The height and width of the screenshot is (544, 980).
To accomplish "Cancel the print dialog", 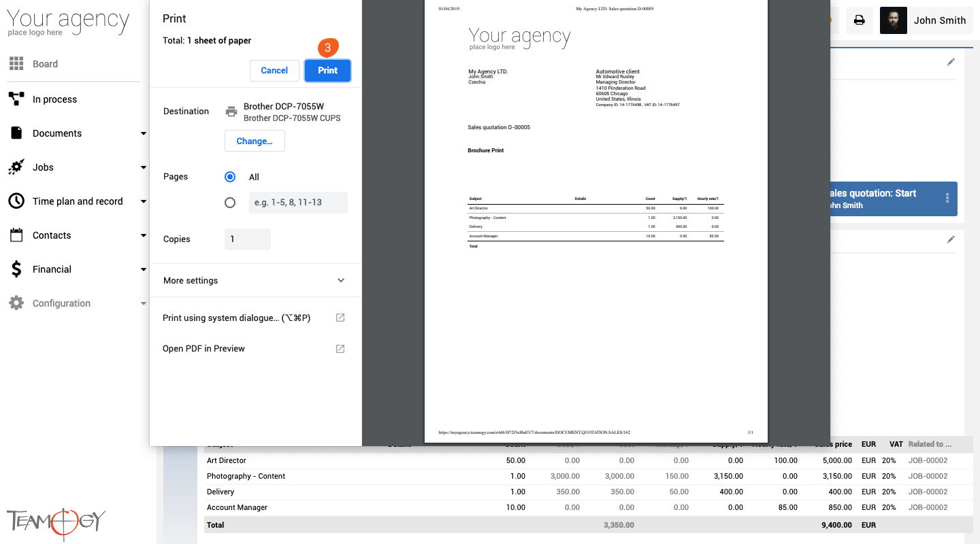I will (x=274, y=71).
